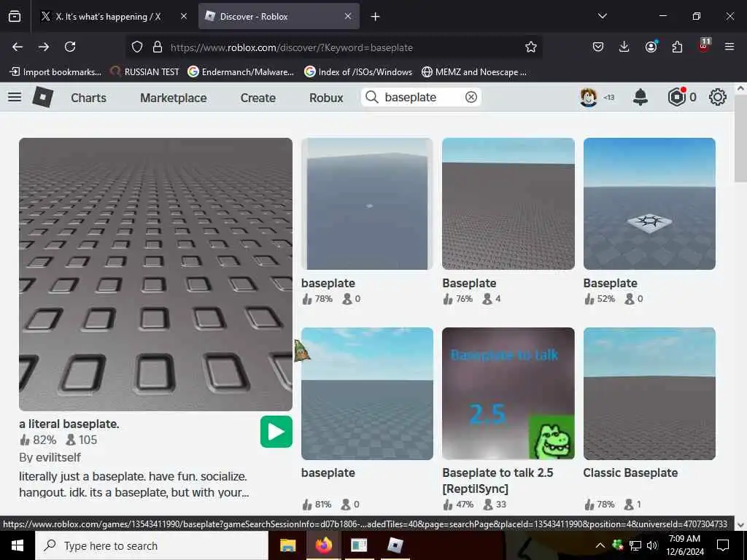Open Endermanch/Malware bookmark
This screenshot has width=747, height=560.
[241, 72]
